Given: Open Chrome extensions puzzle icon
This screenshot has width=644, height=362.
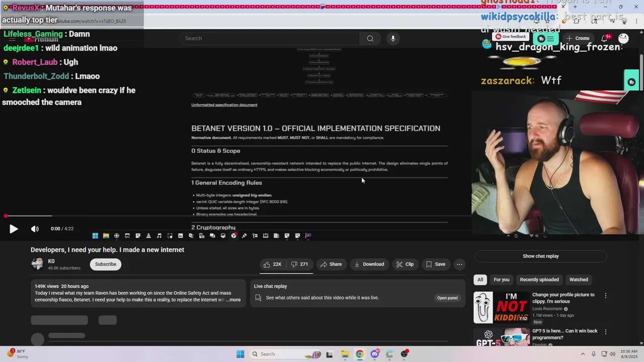Looking at the screenshot, I should point(576,21).
